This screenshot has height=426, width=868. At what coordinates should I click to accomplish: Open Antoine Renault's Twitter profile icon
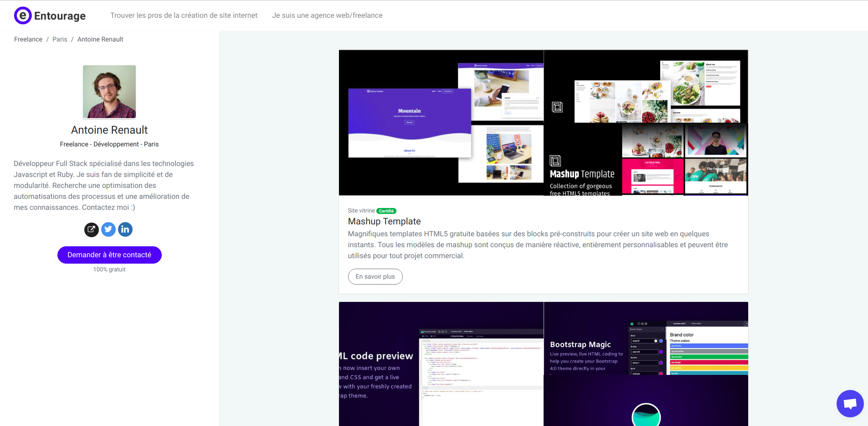(x=108, y=229)
